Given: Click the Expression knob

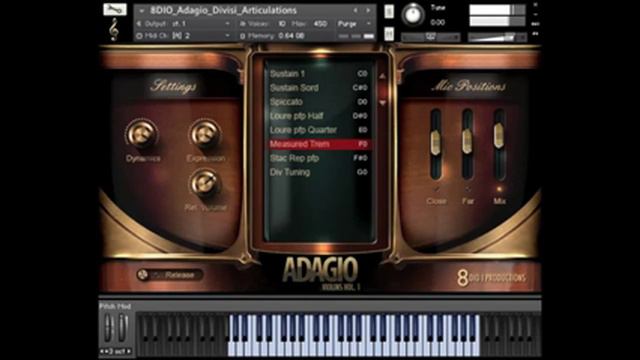Looking at the screenshot, I should click(x=205, y=133).
